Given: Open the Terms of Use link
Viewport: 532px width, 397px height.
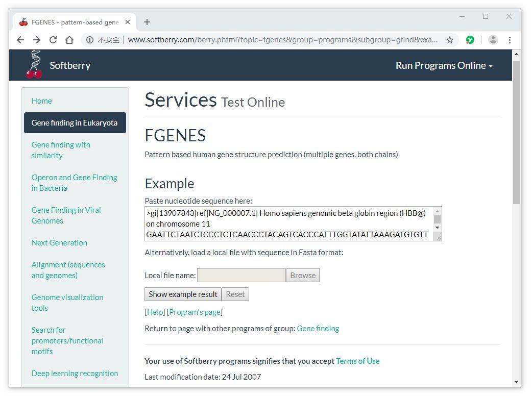Looking at the screenshot, I should (x=357, y=361).
